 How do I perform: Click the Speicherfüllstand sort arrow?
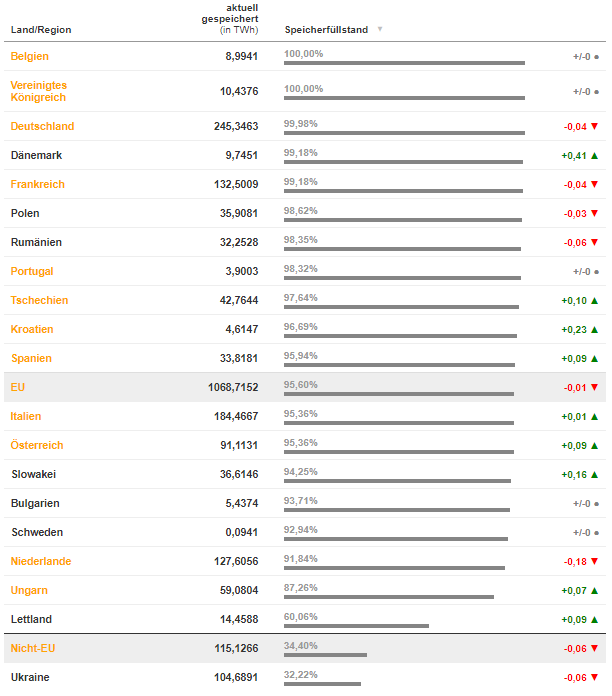(x=380, y=29)
